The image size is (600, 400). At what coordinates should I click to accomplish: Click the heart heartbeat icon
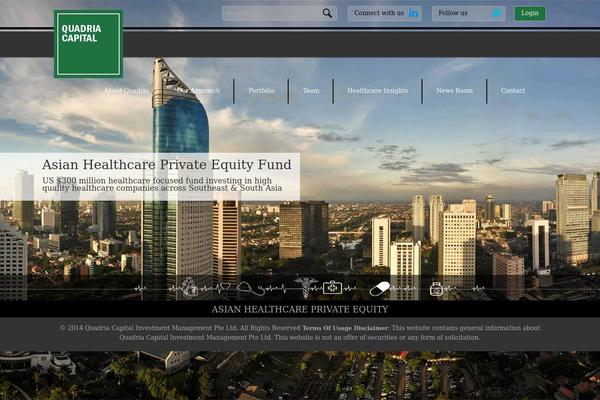(x=224, y=286)
